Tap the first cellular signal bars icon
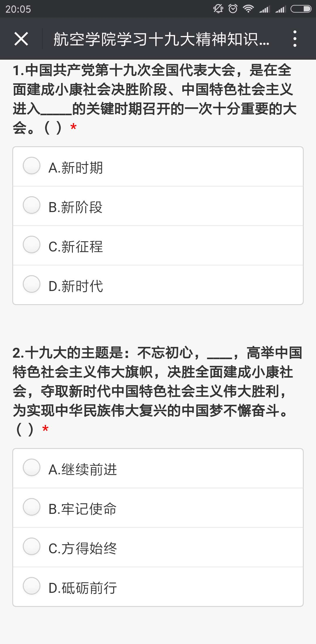Image resolution: width=316 pixels, height=644 pixels. [265, 9]
